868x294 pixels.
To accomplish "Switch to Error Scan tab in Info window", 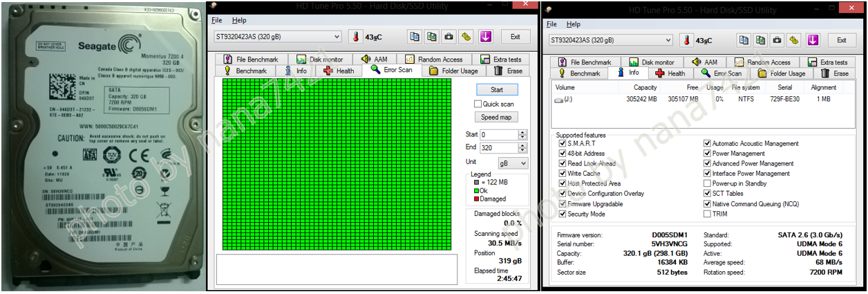I will coord(721,73).
